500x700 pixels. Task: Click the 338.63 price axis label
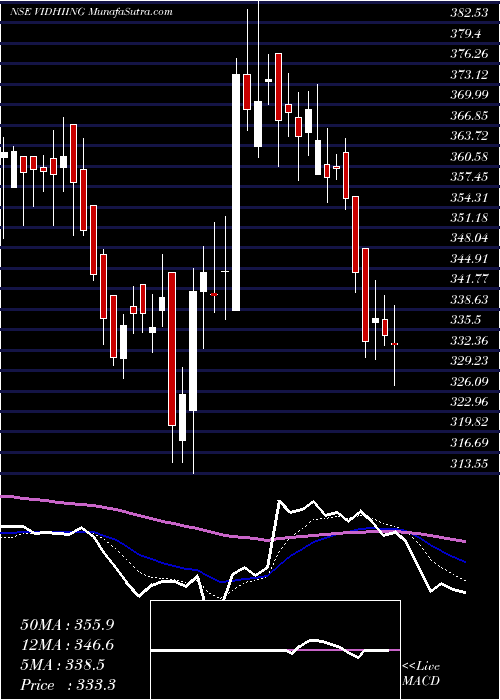click(469, 300)
